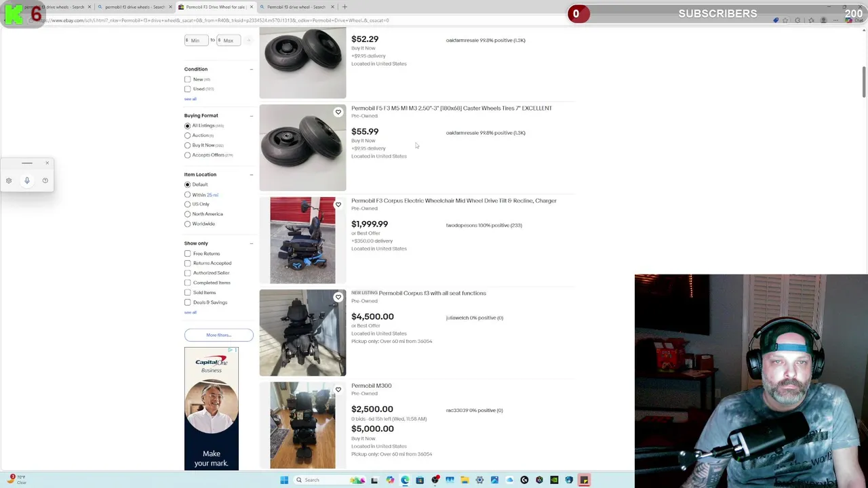The width and height of the screenshot is (868, 488).
Task: Click 'see all' under Condition
Action: point(190,99)
